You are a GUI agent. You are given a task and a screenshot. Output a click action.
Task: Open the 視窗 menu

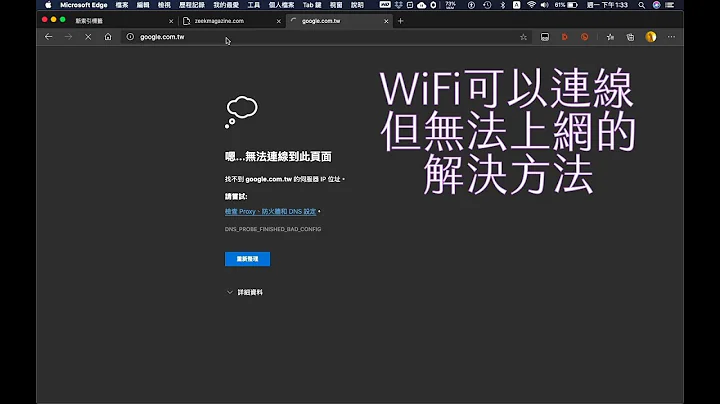click(x=336, y=5)
